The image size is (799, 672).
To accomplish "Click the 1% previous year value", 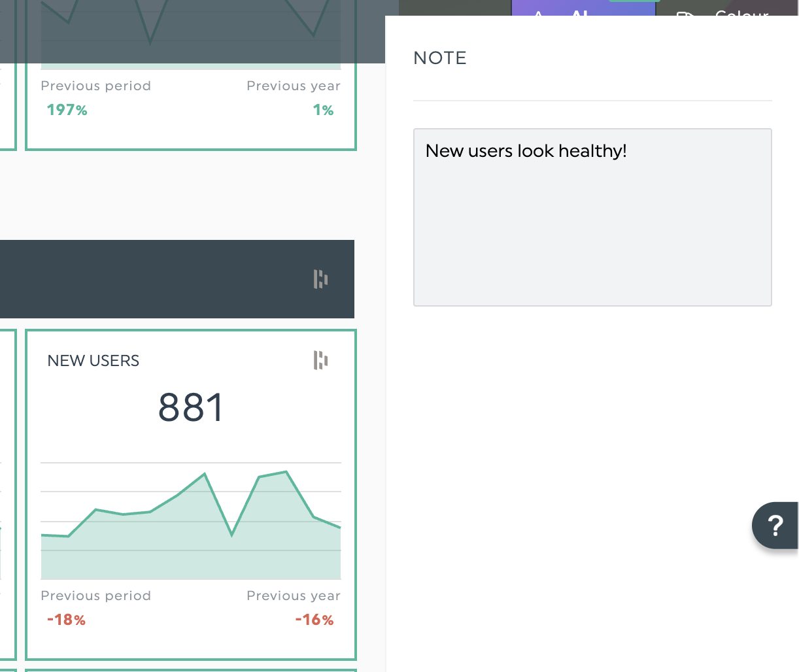I will (323, 110).
